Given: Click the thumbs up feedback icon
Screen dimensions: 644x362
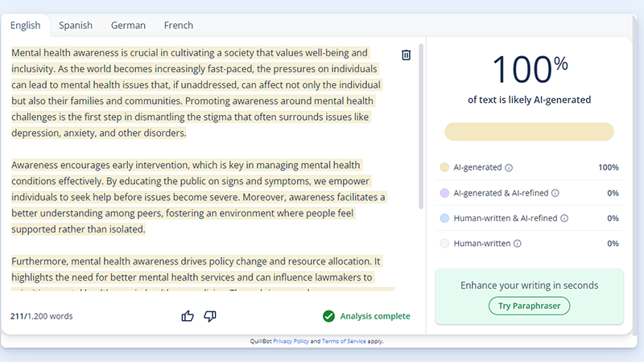Looking at the screenshot, I should (188, 316).
